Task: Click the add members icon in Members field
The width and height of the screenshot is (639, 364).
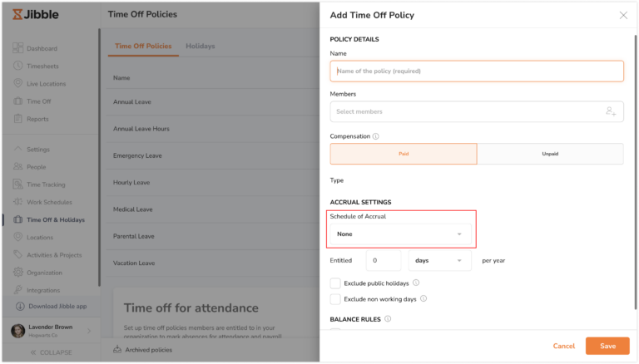Action: (x=611, y=111)
